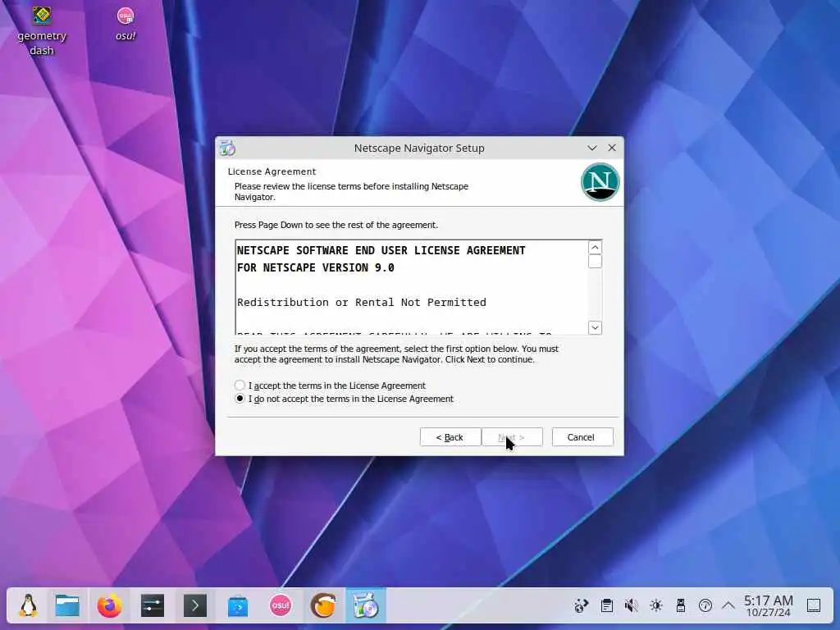The height and width of the screenshot is (630, 840).
Task: Open the geometry dash desktop shortcut
Action: [42, 30]
